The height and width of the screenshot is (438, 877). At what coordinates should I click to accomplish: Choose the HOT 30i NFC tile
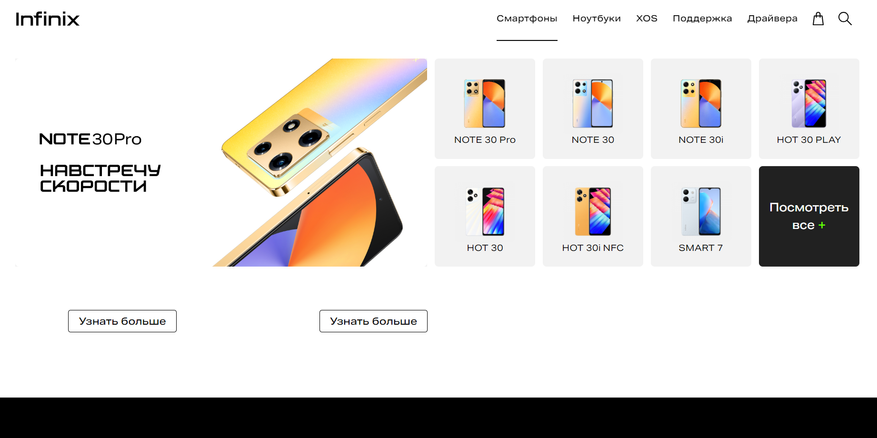click(x=593, y=216)
